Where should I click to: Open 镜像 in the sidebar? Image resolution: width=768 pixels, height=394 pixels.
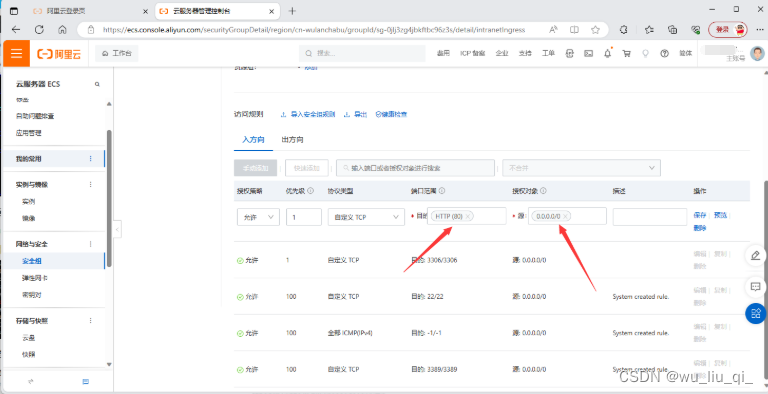pyautogui.click(x=28, y=218)
